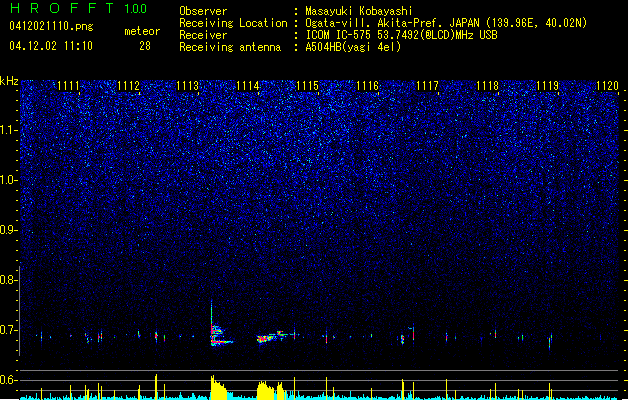Click the wide yellow intensity block below 1114
The image size is (629, 400).
click(x=266, y=390)
